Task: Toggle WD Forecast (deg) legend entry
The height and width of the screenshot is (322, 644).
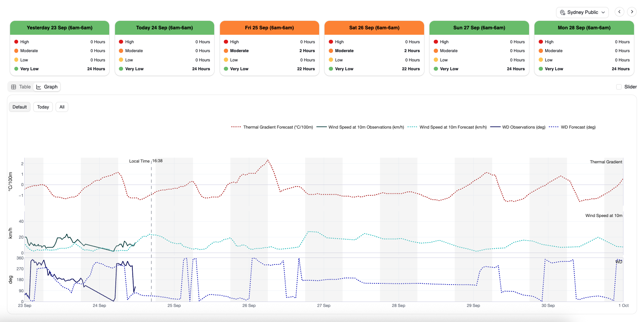Action: [572, 127]
